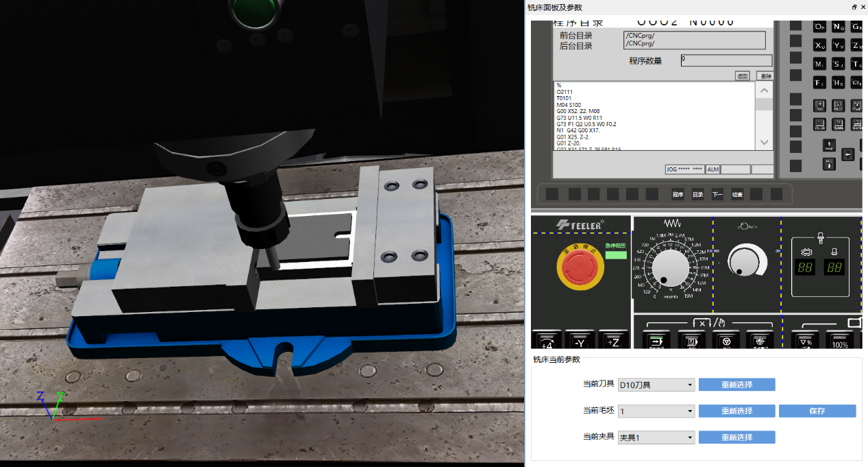This screenshot has width=868, height=467.
Task: Select the green-lit auto mode key
Action: click(x=657, y=341)
